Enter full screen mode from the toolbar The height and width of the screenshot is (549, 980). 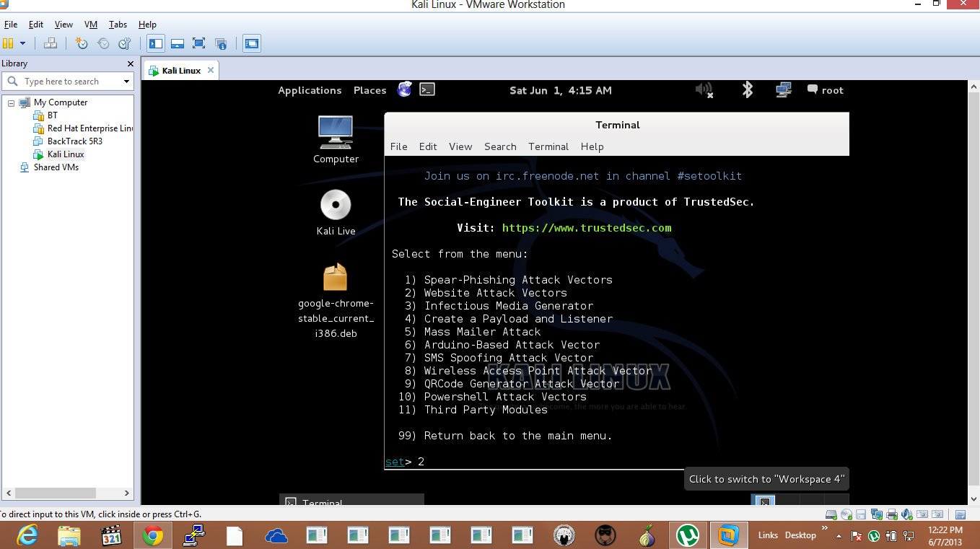199,43
